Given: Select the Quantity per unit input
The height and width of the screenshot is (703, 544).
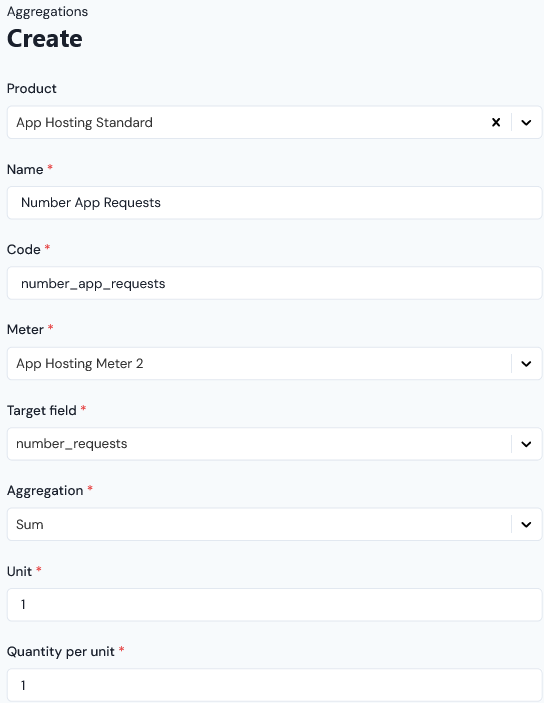Looking at the screenshot, I should 274,685.
